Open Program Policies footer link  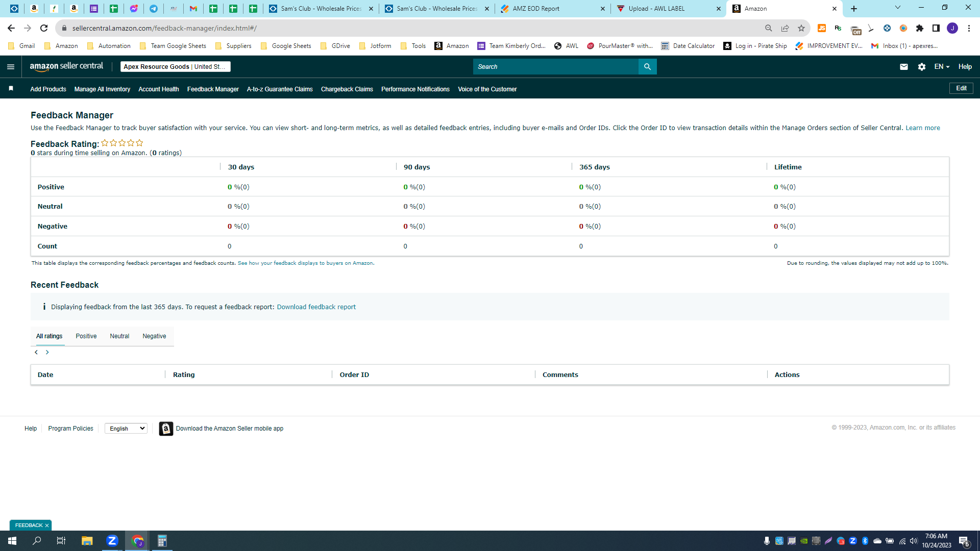[x=70, y=429]
